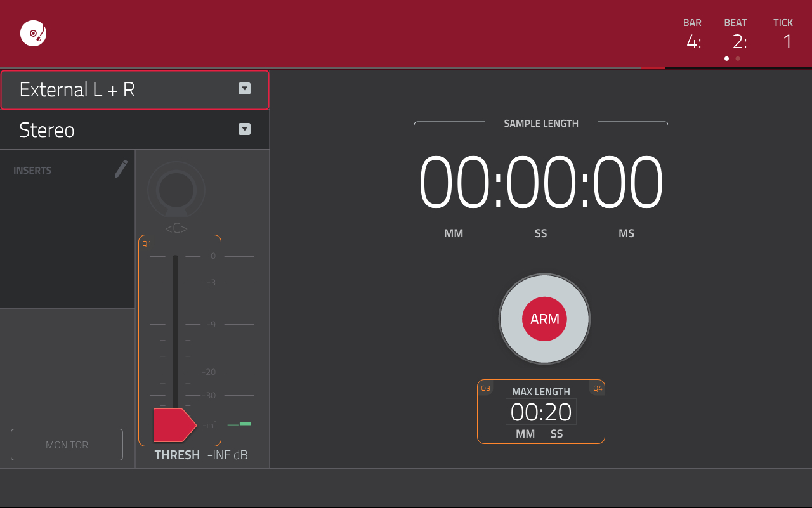Select the BAR counter in the top bar
Viewport: 812px width, 508px height.
(x=693, y=41)
